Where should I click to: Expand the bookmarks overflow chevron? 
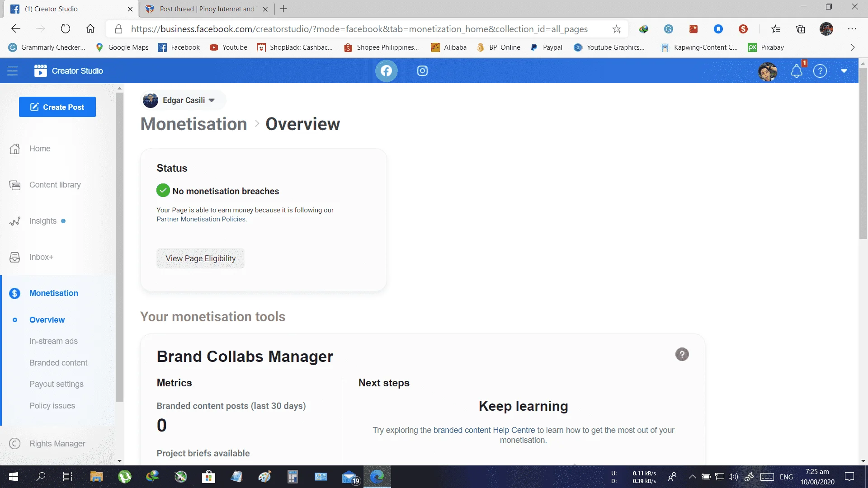click(x=853, y=47)
